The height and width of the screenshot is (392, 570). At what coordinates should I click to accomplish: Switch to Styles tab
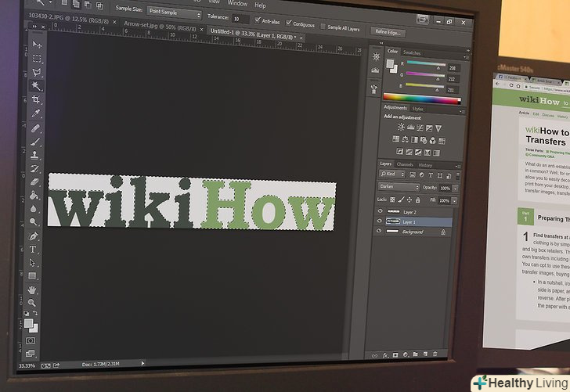pyautogui.click(x=417, y=109)
